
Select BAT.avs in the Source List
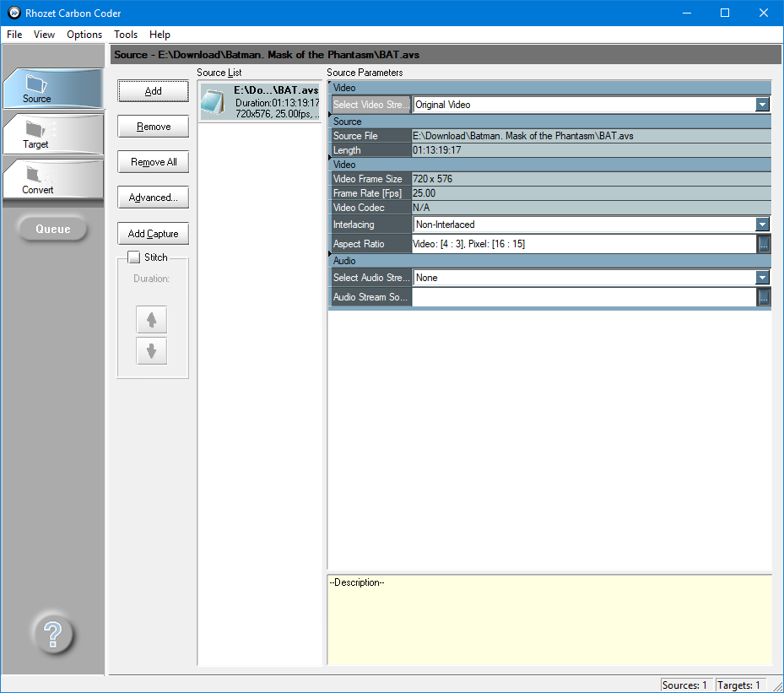point(260,102)
